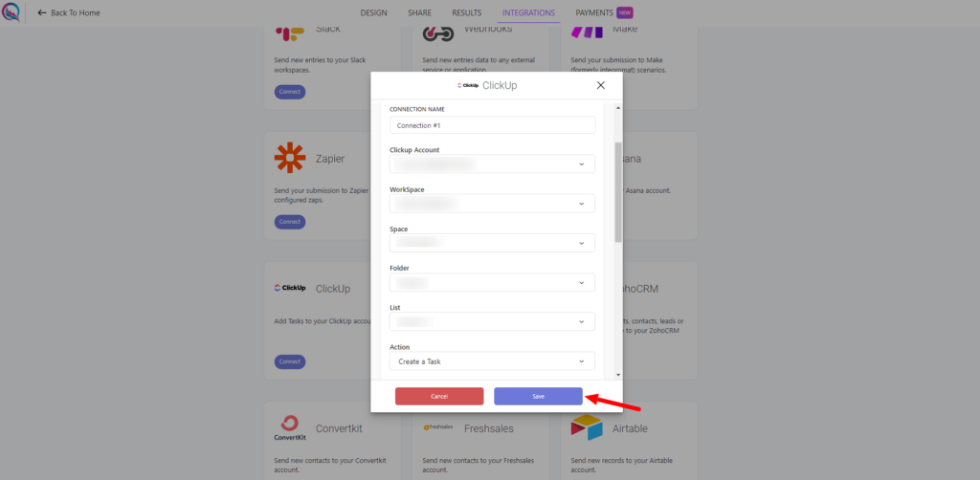The height and width of the screenshot is (480, 980).
Task: Click the ConvertKit logo icon
Action: (x=290, y=428)
